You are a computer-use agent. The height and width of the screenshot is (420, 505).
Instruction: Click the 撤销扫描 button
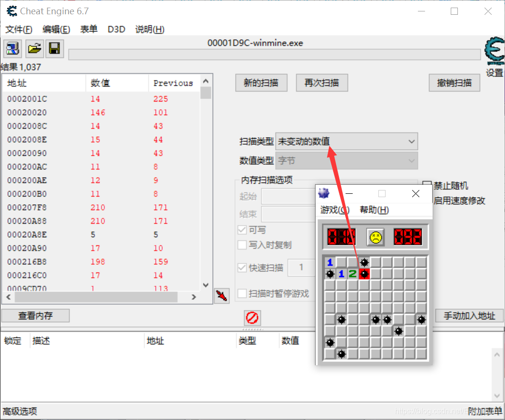tap(454, 83)
